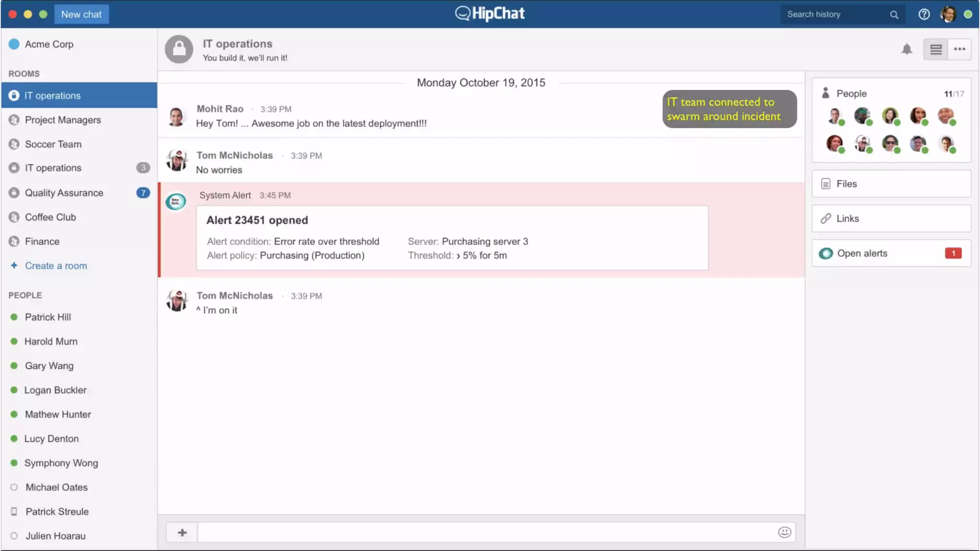Image resolution: width=980 pixels, height=551 pixels.
Task: Toggle the green availability status dot
Action: (968, 14)
